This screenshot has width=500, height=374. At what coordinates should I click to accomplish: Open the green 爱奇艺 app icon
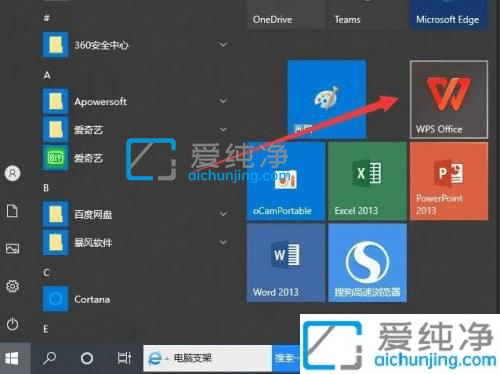56,158
